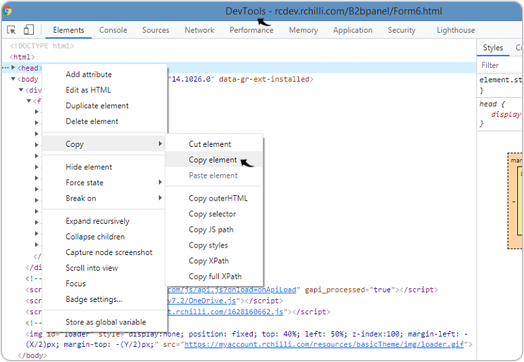This screenshot has height=362, width=524.
Task: Click the Force state submenu arrow
Action: point(160,182)
